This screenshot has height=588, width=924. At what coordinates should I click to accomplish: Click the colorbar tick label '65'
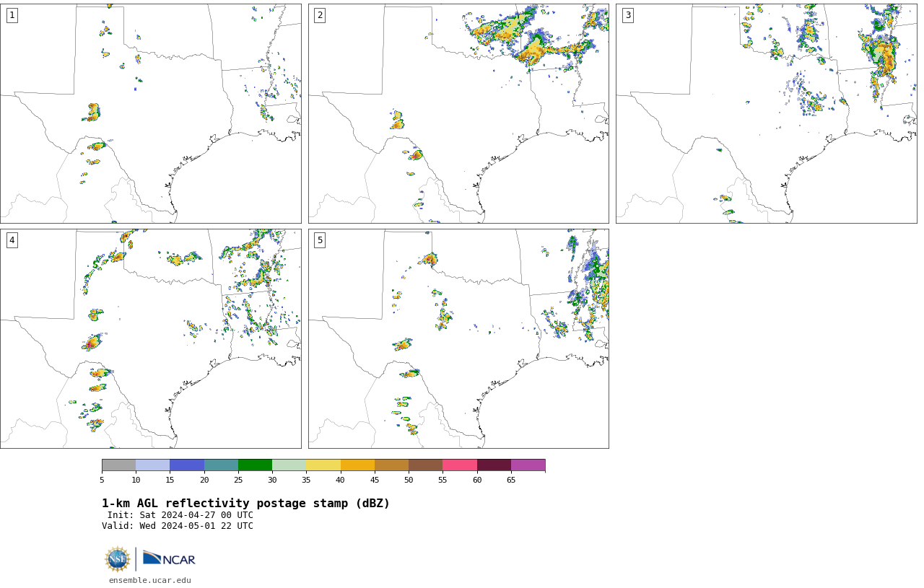click(x=511, y=480)
